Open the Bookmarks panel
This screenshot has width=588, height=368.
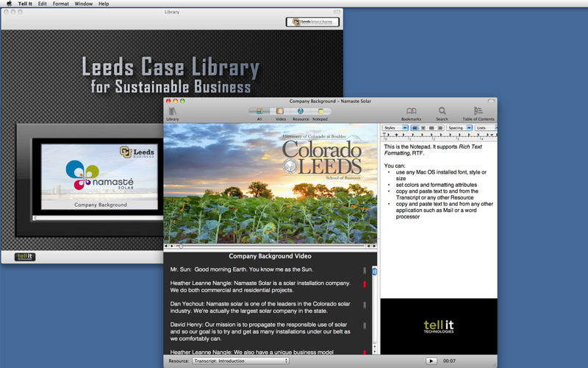click(x=412, y=114)
